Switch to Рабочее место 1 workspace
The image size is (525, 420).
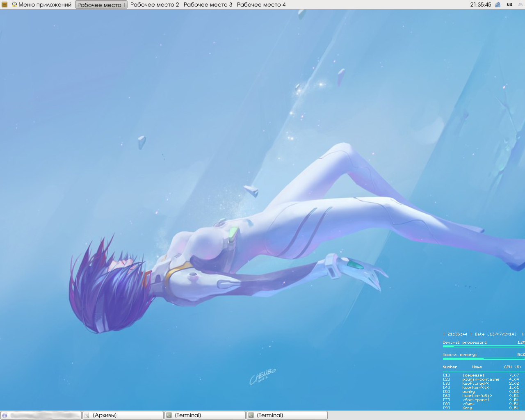pos(101,5)
